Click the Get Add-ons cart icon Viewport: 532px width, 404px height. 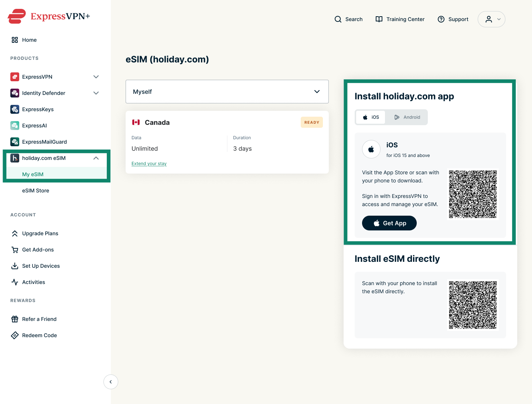click(x=15, y=250)
